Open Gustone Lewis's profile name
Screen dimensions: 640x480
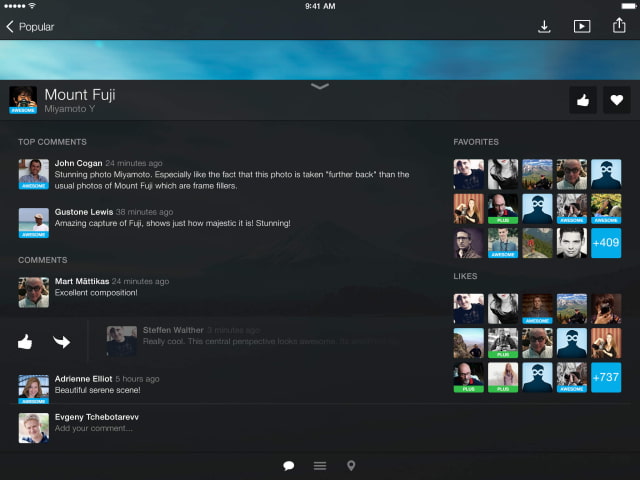84,212
